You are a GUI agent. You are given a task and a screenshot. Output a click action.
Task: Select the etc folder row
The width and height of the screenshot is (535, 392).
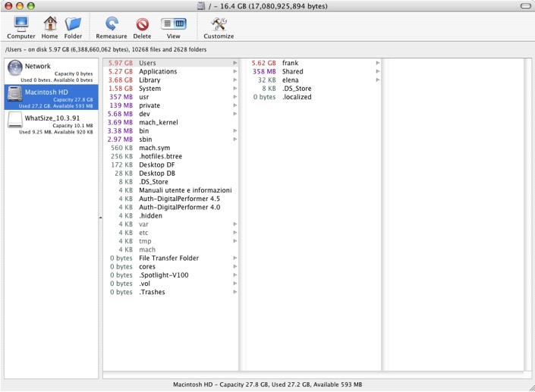[171, 233]
